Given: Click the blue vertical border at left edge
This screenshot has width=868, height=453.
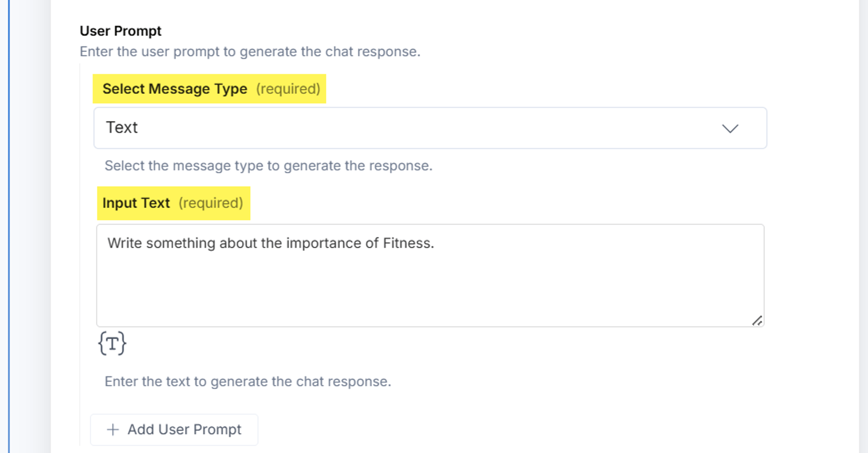Looking at the screenshot, I should click(9, 226).
